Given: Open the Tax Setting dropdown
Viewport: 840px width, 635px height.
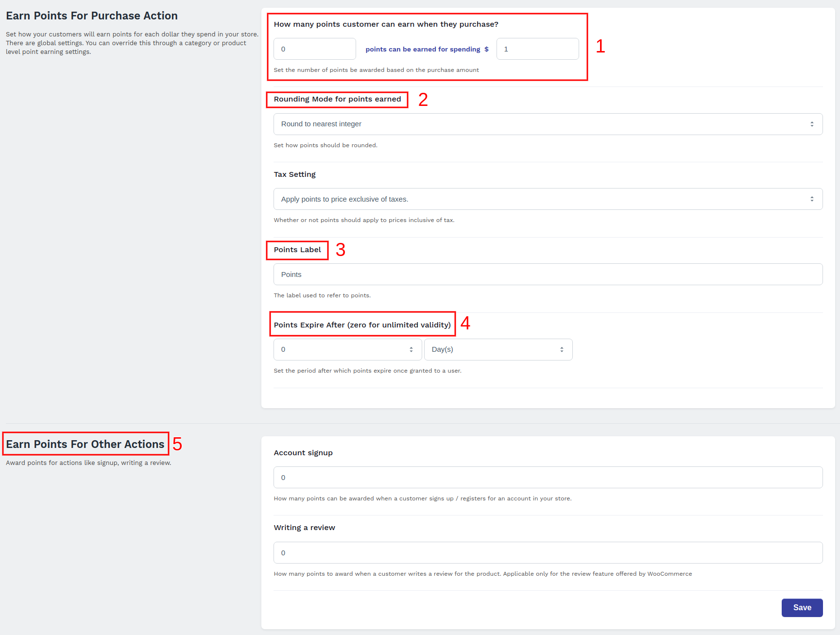Looking at the screenshot, I should 548,199.
